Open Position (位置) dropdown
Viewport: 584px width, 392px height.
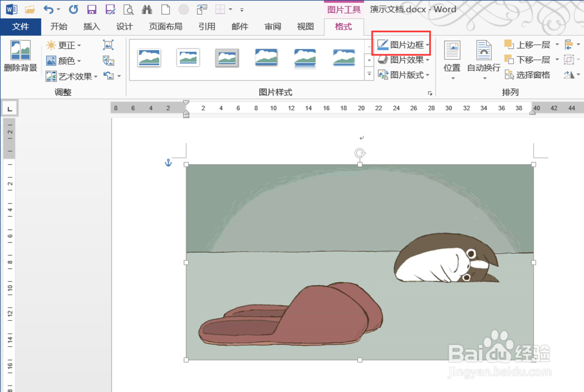pyautogui.click(x=452, y=60)
